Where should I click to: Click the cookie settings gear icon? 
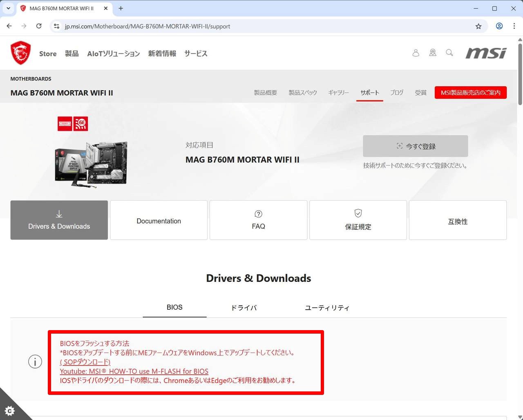10,411
